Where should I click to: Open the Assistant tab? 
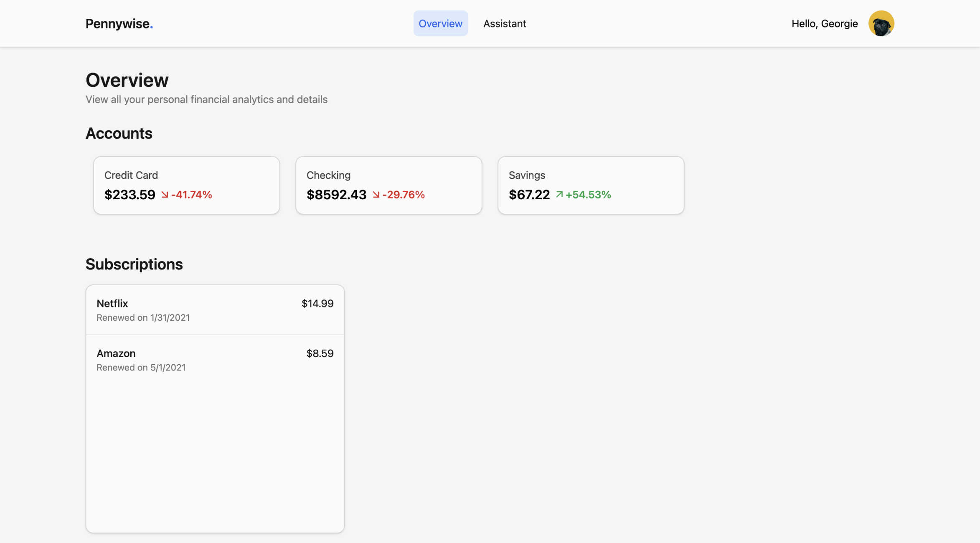504,23
